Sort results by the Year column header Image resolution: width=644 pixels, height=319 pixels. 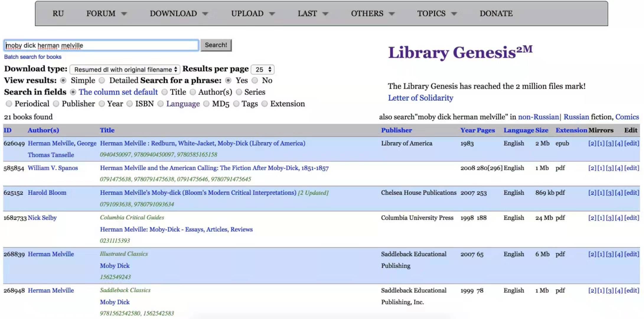468,130
